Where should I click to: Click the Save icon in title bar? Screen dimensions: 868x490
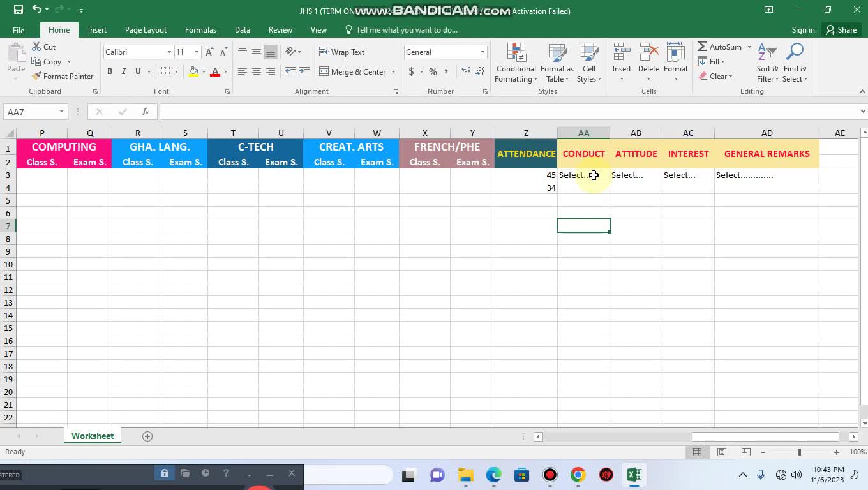click(19, 10)
